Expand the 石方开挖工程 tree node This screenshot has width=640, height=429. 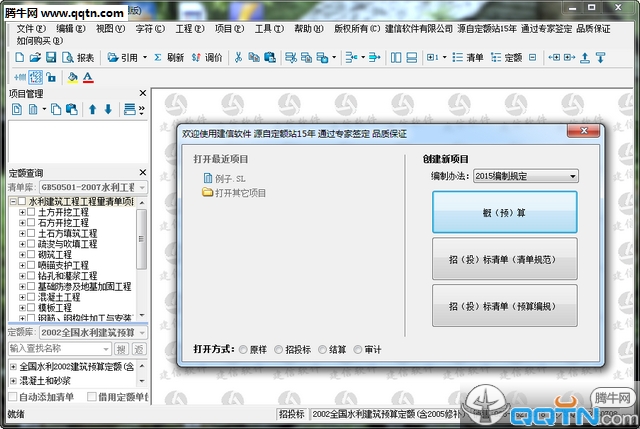click(x=22, y=223)
